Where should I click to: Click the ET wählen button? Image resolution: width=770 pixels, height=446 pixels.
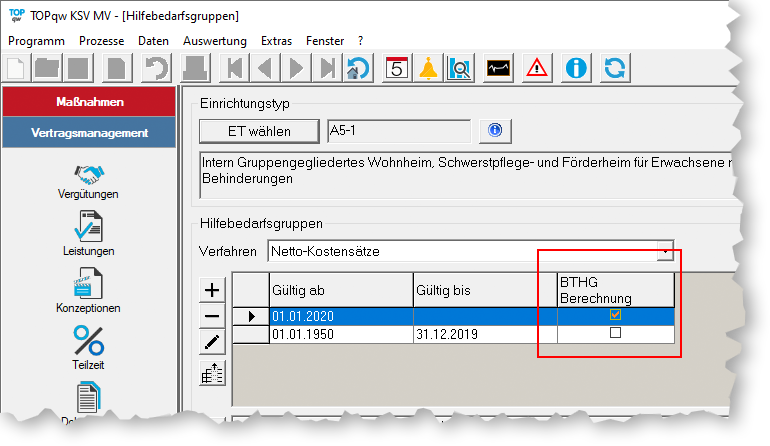(x=260, y=131)
